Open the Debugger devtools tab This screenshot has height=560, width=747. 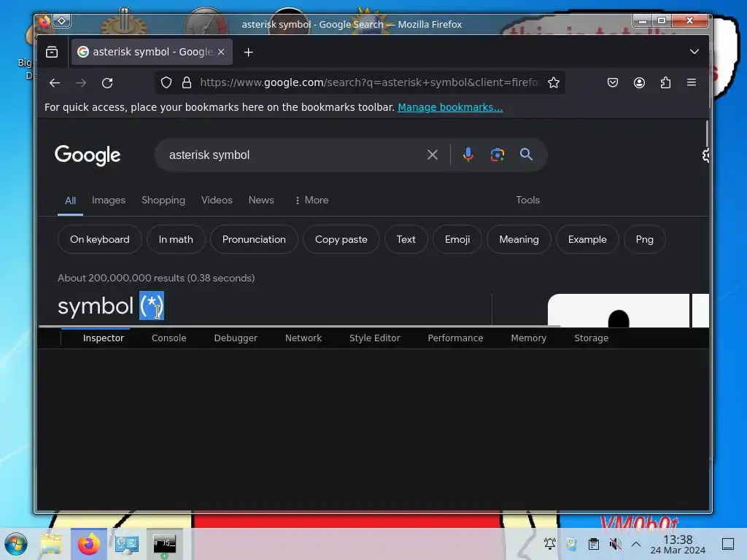[236, 338]
